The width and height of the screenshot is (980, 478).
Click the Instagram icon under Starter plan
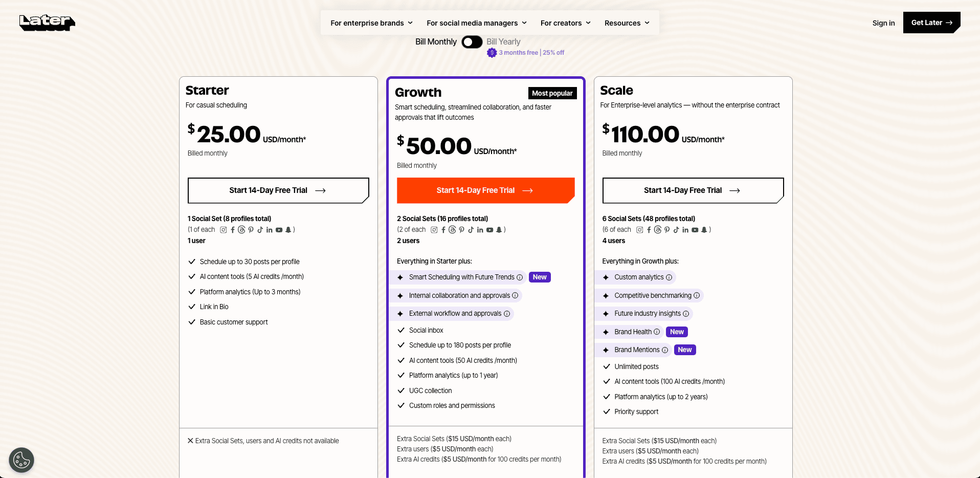(223, 230)
